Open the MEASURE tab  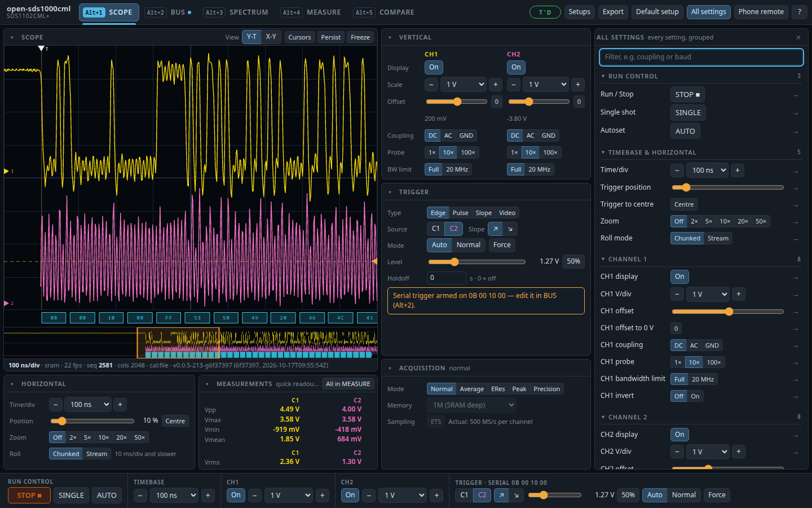pyautogui.click(x=312, y=12)
